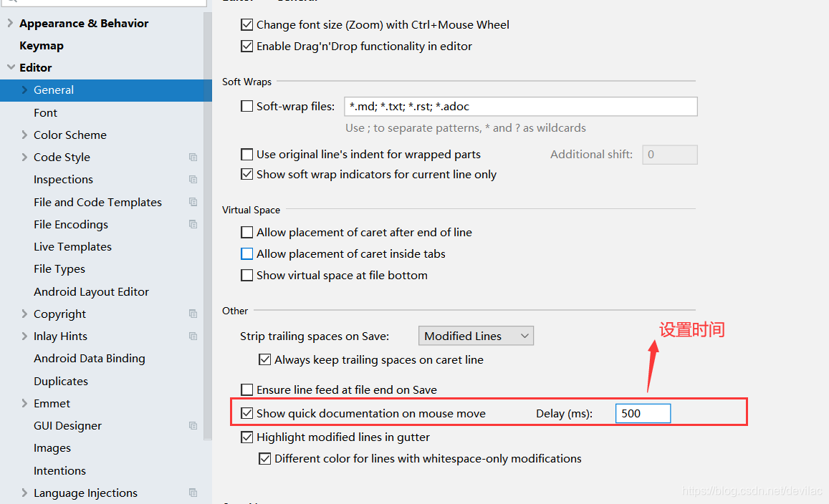Click the settings tree vertical scrollbar
This screenshot has height=504, width=829.
[208, 227]
